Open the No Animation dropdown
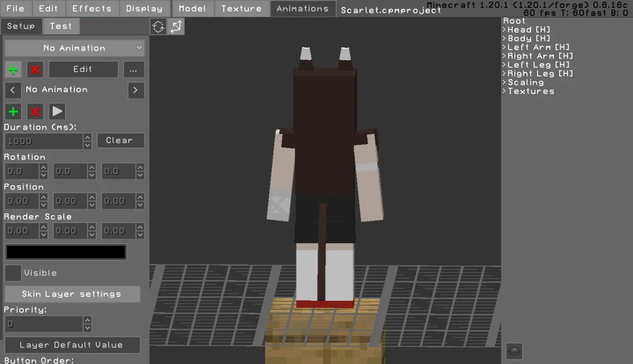The height and width of the screenshot is (364, 633). click(x=74, y=48)
